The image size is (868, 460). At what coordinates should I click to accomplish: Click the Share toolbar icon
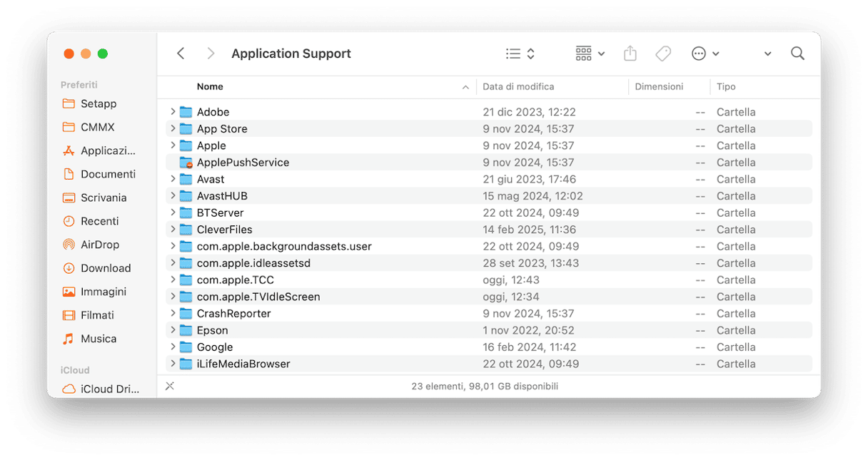(630, 53)
